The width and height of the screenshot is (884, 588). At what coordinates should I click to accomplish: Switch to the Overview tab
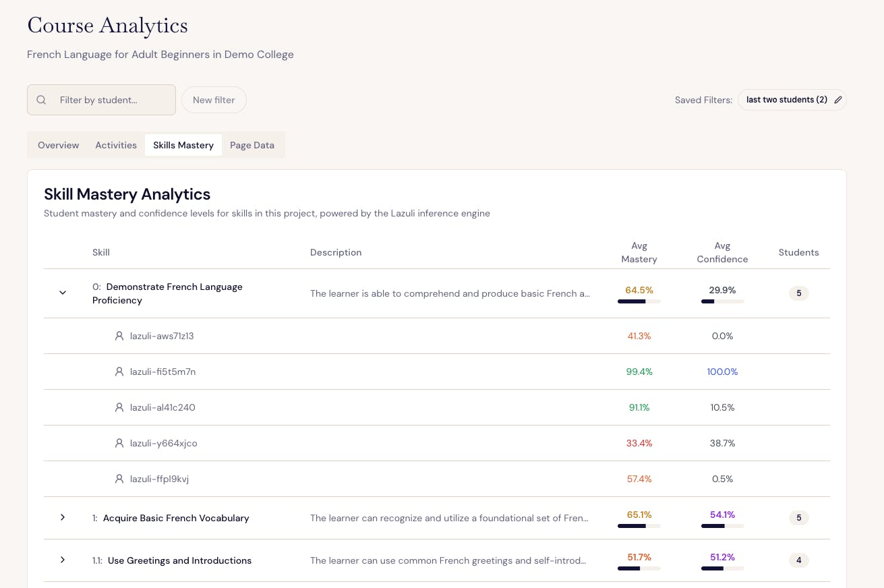59,145
